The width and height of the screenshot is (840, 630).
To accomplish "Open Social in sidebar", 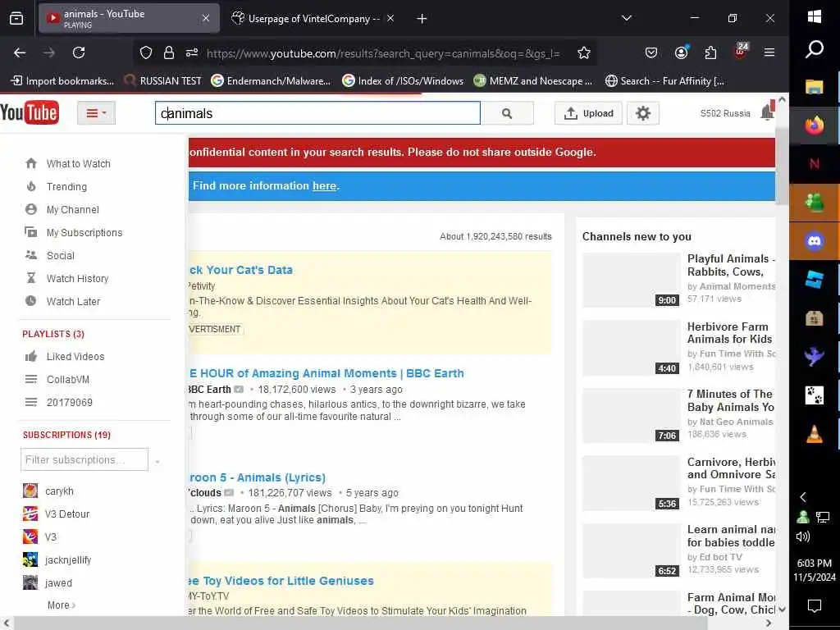I will pos(60,256).
